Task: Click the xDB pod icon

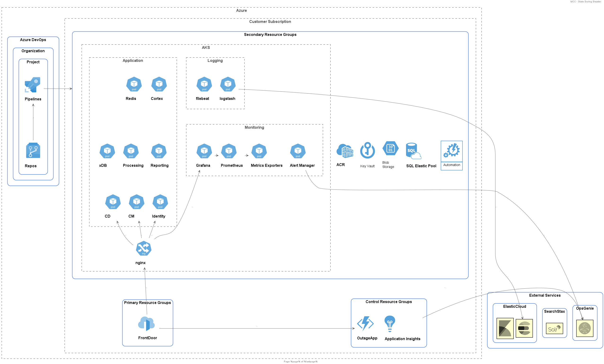Action: [x=107, y=151]
